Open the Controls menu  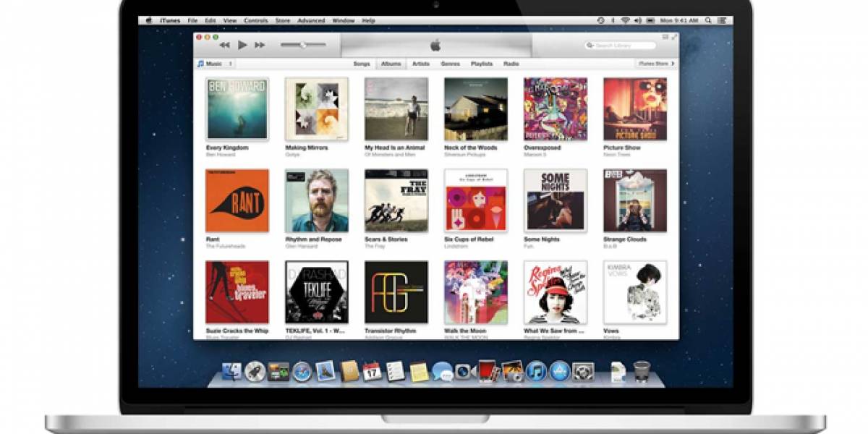tap(255, 20)
